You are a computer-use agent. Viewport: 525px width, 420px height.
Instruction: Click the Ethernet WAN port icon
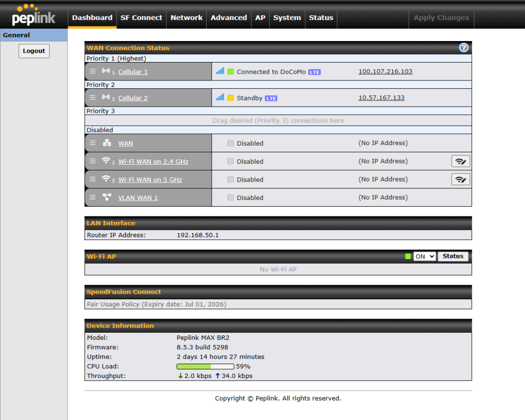(x=107, y=144)
